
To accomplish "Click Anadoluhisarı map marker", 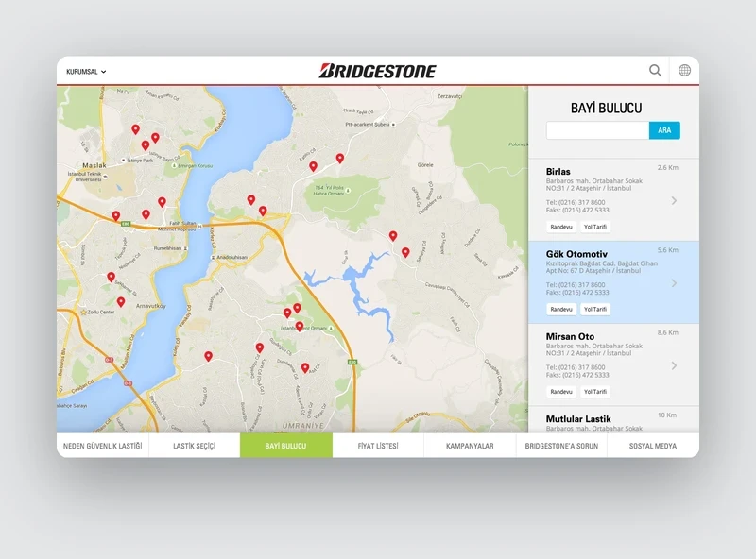I will [214, 258].
